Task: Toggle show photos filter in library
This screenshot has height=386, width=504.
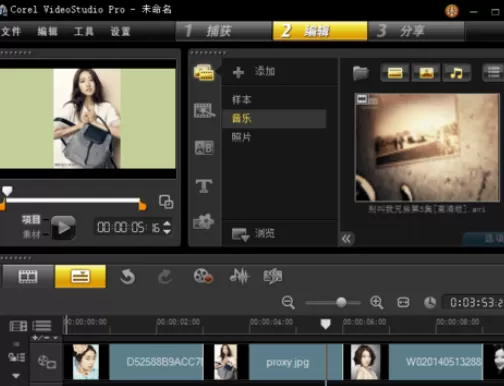Action: tap(426, 73)
